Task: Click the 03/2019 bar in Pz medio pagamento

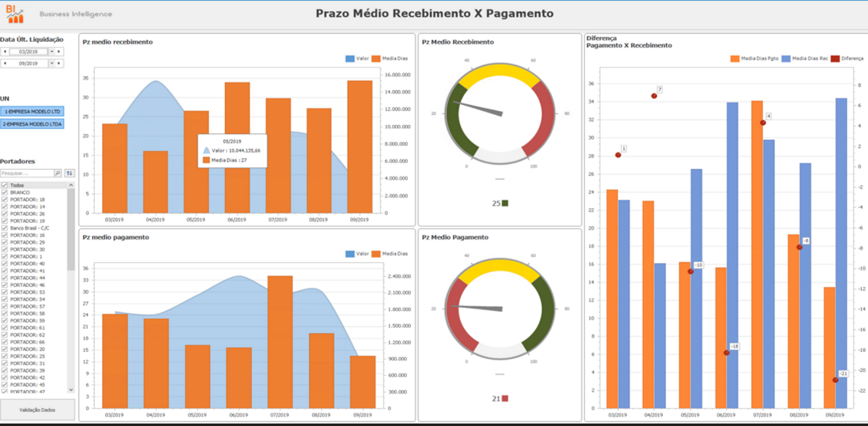Action: [115, 361]
